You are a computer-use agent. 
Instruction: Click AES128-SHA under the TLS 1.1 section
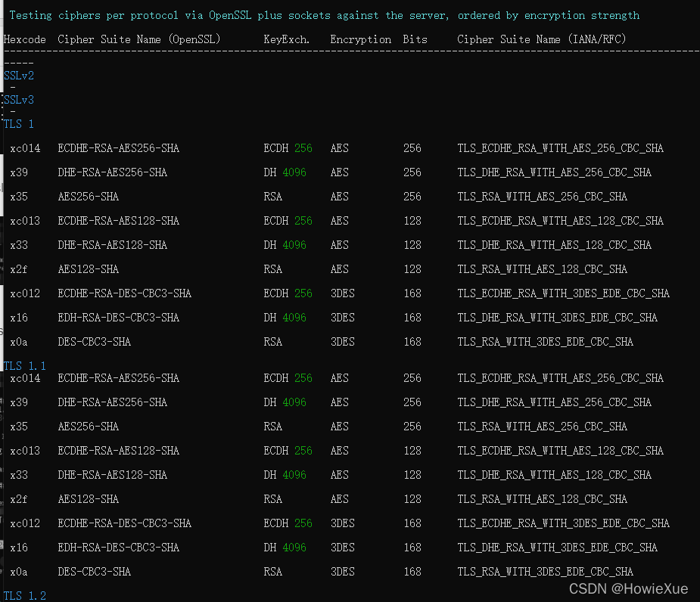[89, 499]
